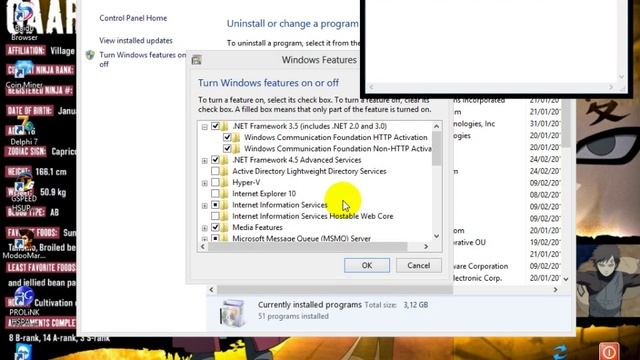Viewport: 640px width, 360px height.
Task: Click the Windows Features dialog title icon
Action: 196,60
